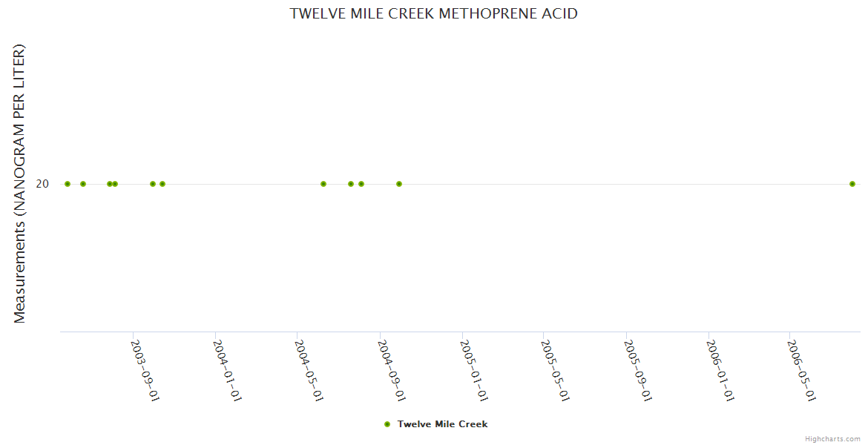Click the data point just after 2004-09-01
Viewport: 868px width, 445px height.
pos(399,184)
